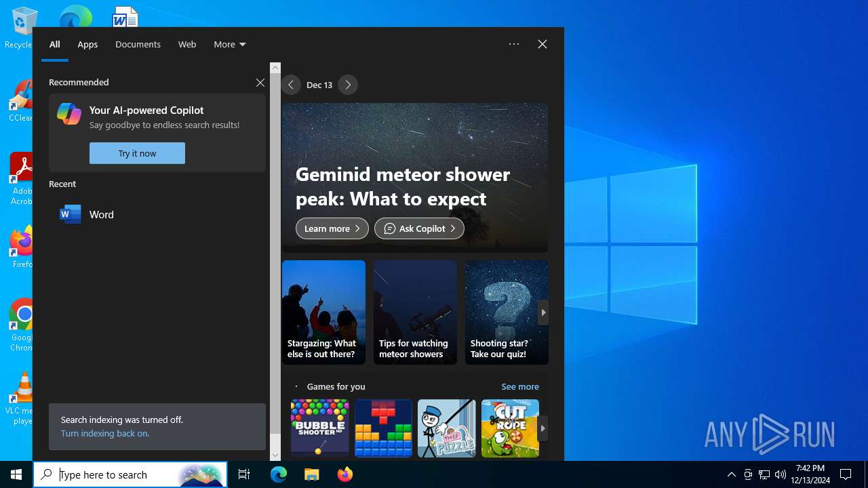Select the Microsoft Edge desktop shortcut
The height and width of the screenshot is (488, 868).
point(75,16)
